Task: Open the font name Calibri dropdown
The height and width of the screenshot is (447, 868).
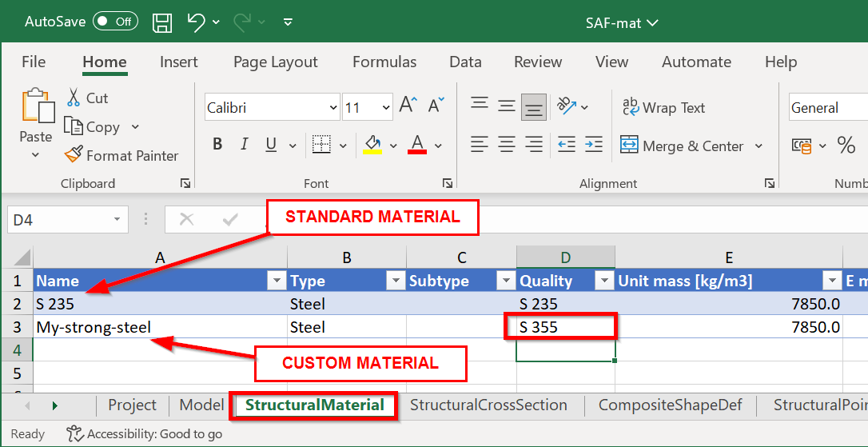Action: pyautogui.click(x=333, y=107)
